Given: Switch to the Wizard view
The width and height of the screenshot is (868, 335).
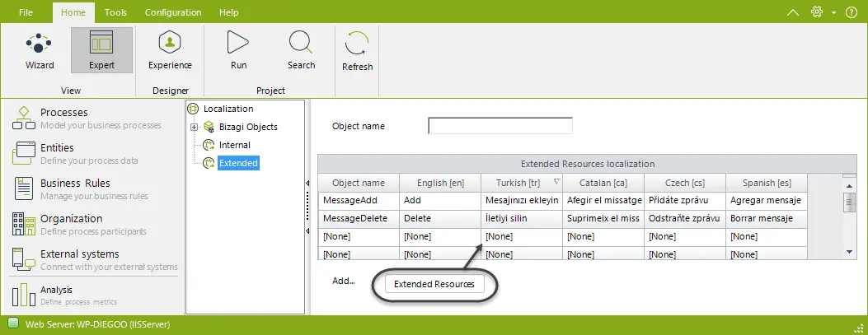Looking at the screenshot, I should (x=40, y=51).
